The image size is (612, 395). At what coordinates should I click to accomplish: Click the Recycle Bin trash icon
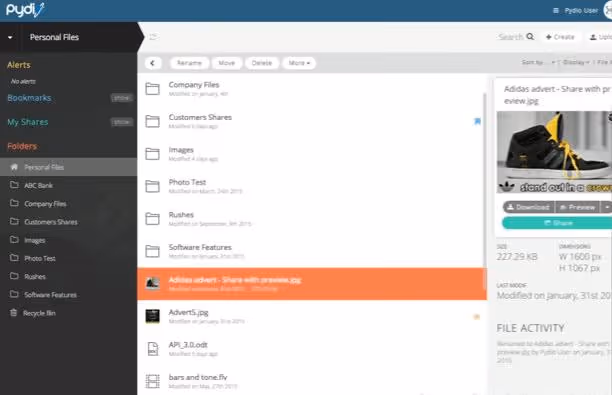[14, 313]
